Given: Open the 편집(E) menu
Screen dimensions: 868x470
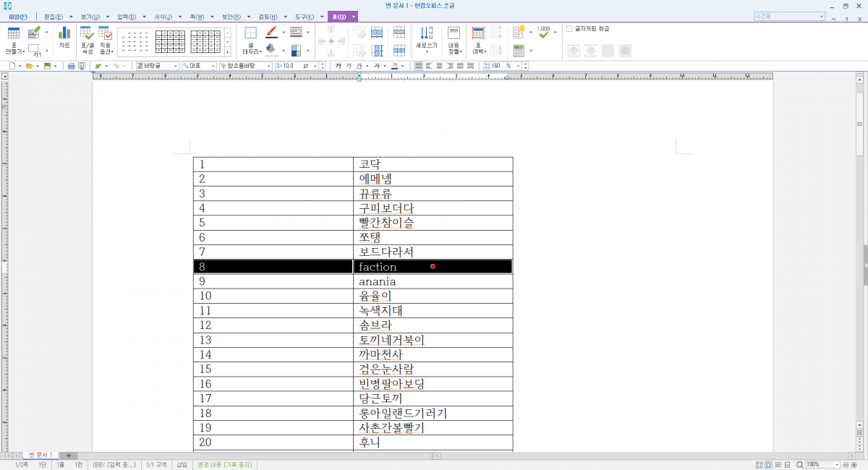Looking at the screenshot, I should [x=54, y=16].
